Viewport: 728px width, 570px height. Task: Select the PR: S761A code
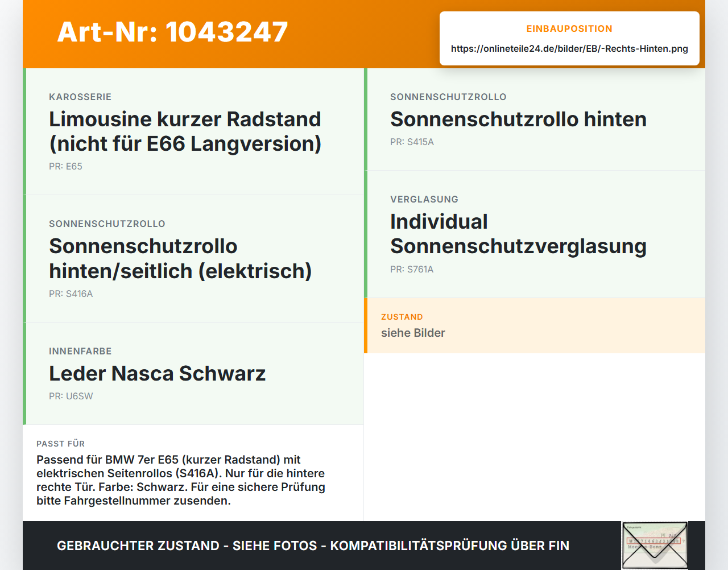(412, 269)
